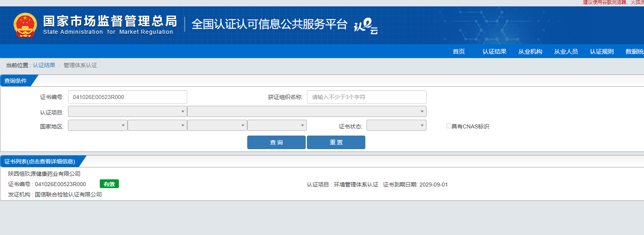Click the 证书编号 input field
This screenshot has width=644, height=235.
click(x=127, y=97)
